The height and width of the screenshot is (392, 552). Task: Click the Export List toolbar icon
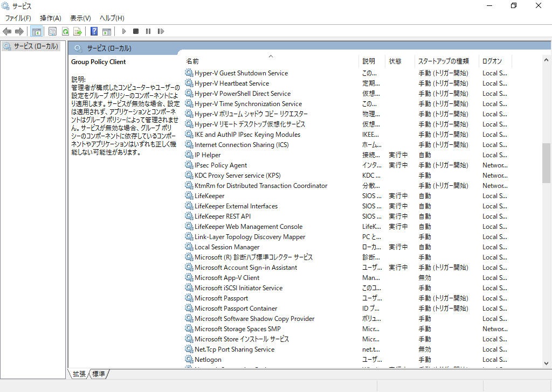click(x=78, y=31)
